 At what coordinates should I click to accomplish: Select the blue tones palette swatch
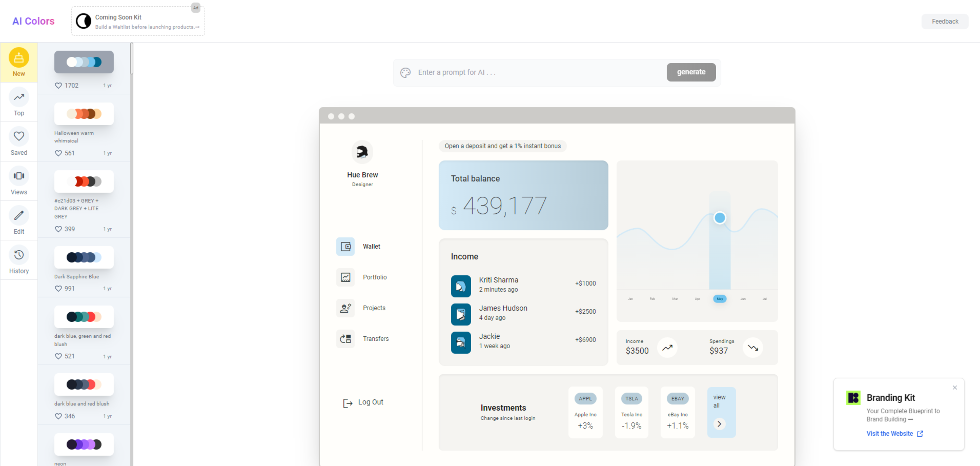click(x=84, y=62)
